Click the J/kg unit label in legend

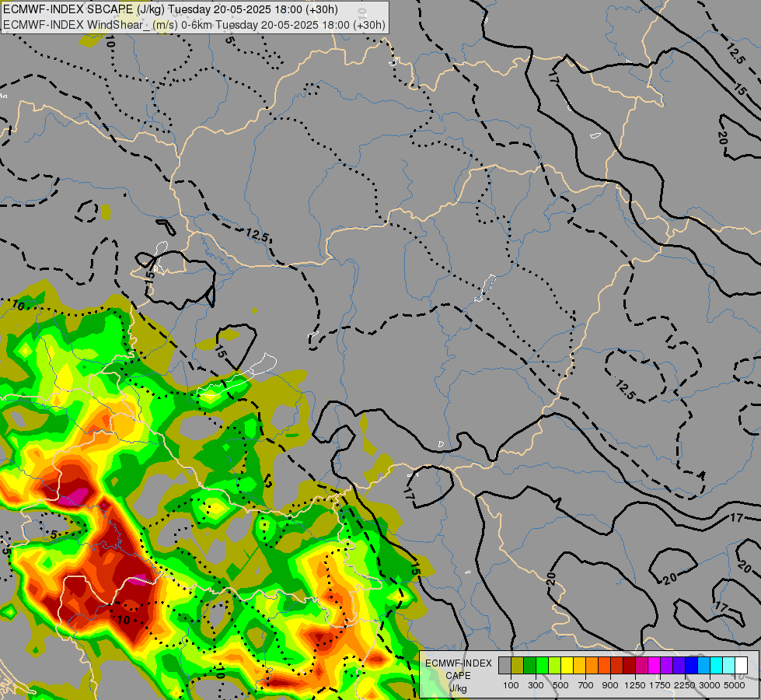[458, 688]
